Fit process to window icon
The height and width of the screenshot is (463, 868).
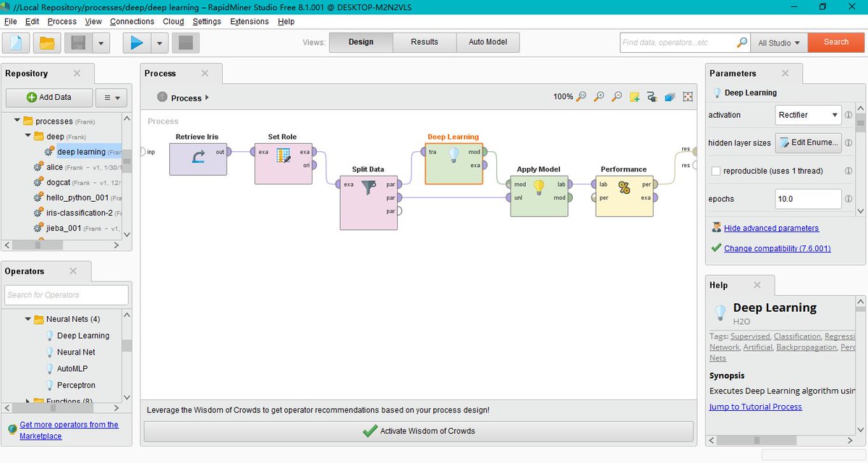pos(688,97)
